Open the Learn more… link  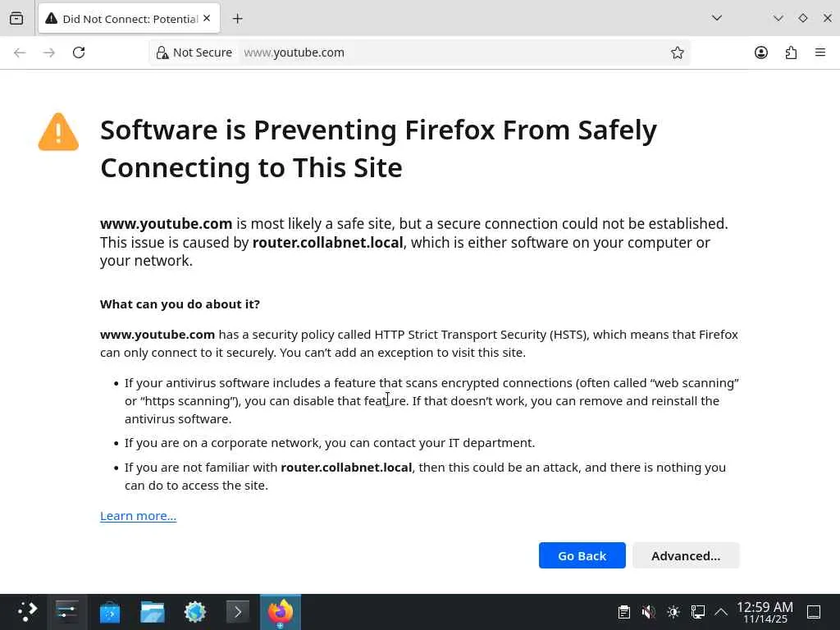[138, 516]
